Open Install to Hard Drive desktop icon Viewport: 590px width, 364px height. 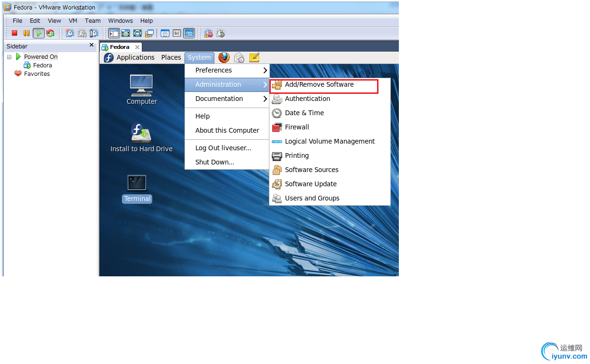click(141, 138)
